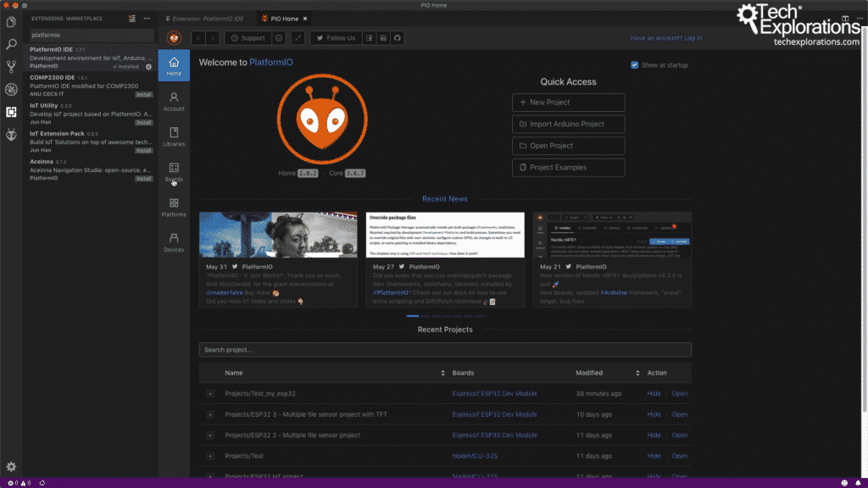Install the COMP2300 IDE extension
The height and width of the screenshot is (488, 868).
point(144,95)
